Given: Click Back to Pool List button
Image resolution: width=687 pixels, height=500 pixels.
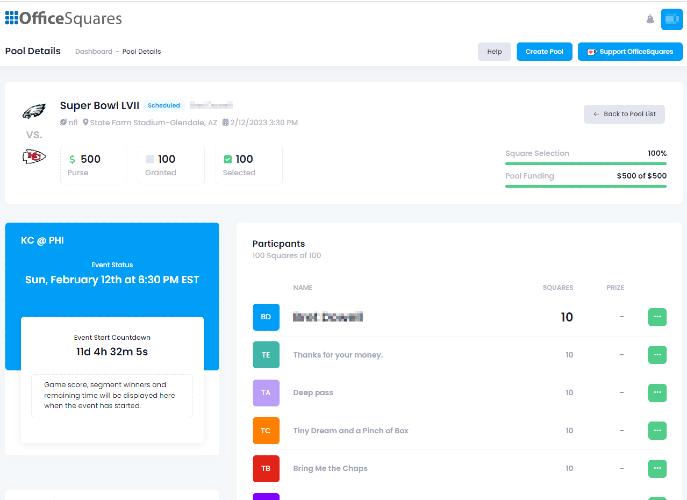Looking at the screenshot, I should pos(624,114).
